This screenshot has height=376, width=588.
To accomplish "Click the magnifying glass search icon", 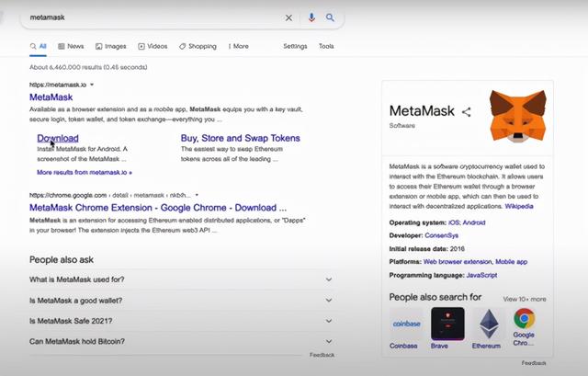I will tap(330, 17).
